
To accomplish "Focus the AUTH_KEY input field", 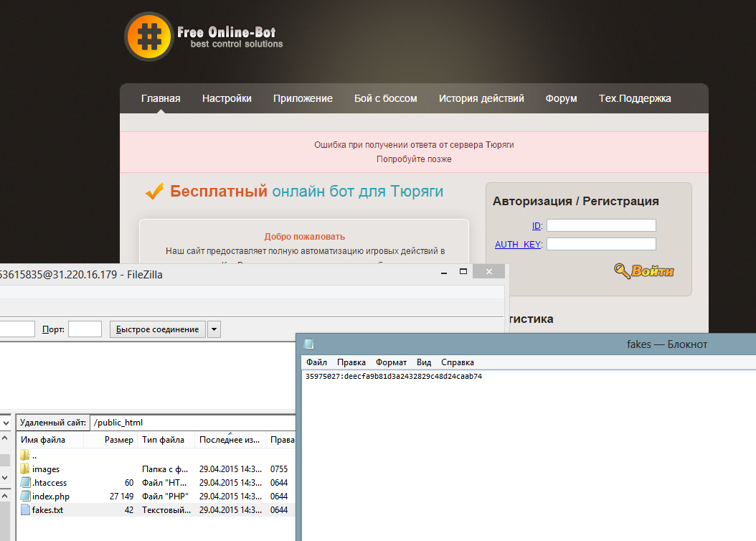I will [x=601, y=244].
